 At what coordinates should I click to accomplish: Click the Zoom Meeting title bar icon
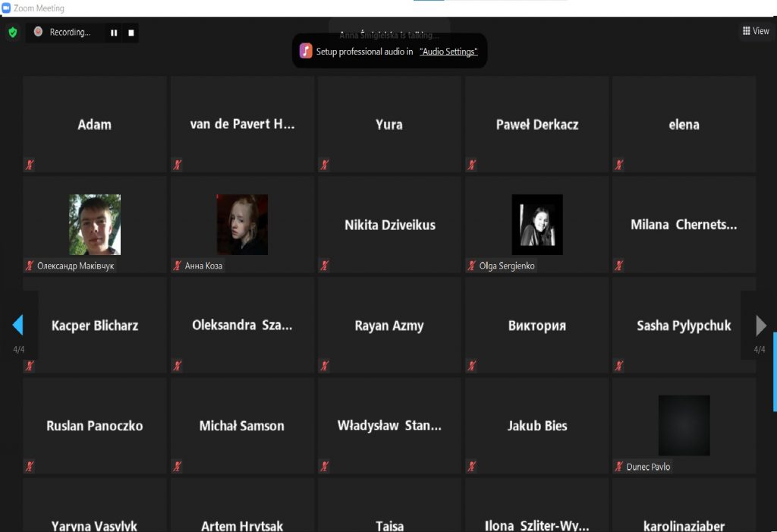6,8
